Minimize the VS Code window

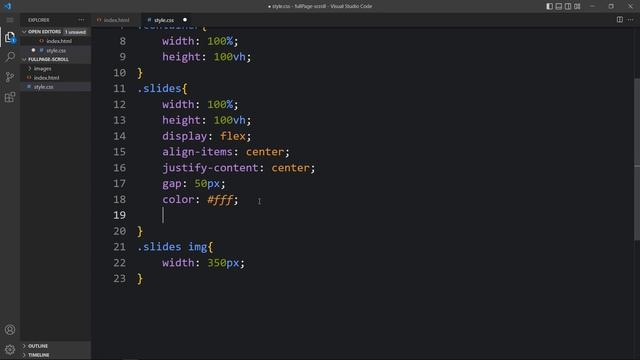[593, 6]
